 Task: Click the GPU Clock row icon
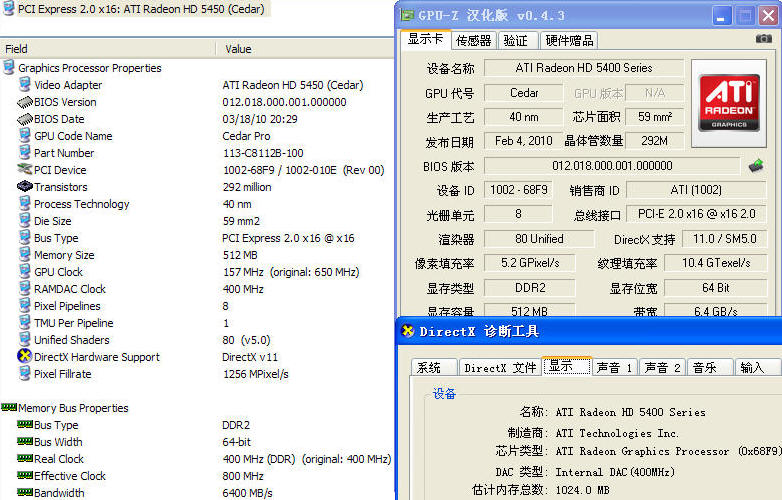tap(24, 271)
